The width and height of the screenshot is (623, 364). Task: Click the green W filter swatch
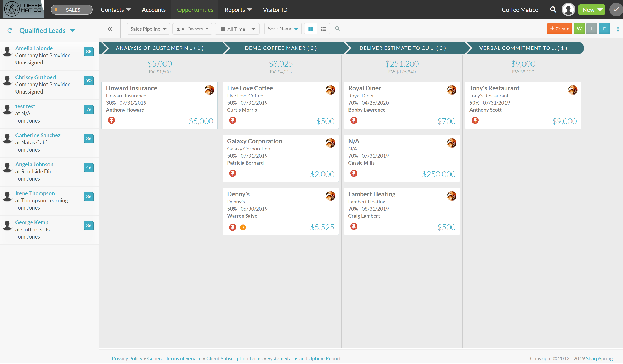[x=579, y=29]
